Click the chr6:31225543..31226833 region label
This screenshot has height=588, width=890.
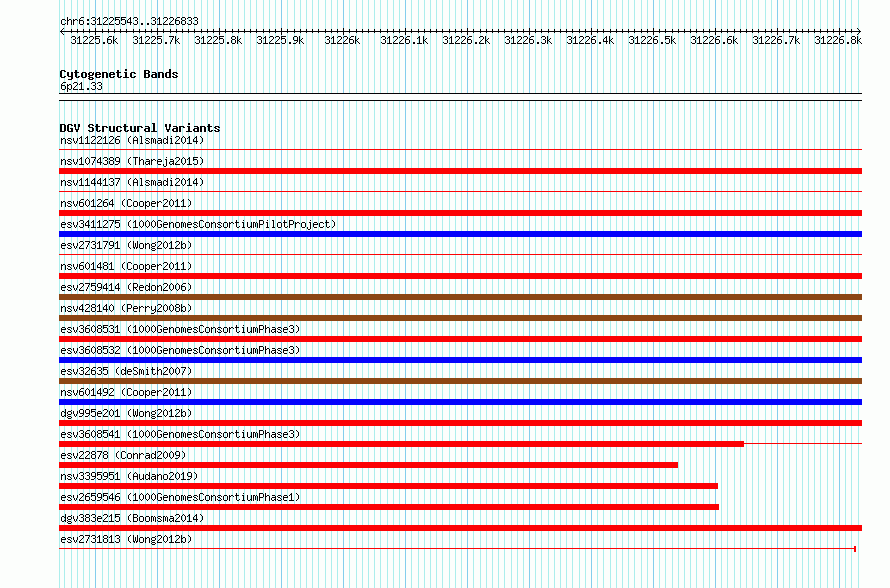[129, 22]
